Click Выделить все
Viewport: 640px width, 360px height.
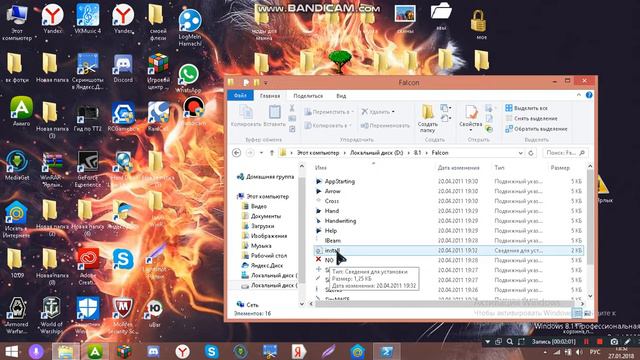526,108
